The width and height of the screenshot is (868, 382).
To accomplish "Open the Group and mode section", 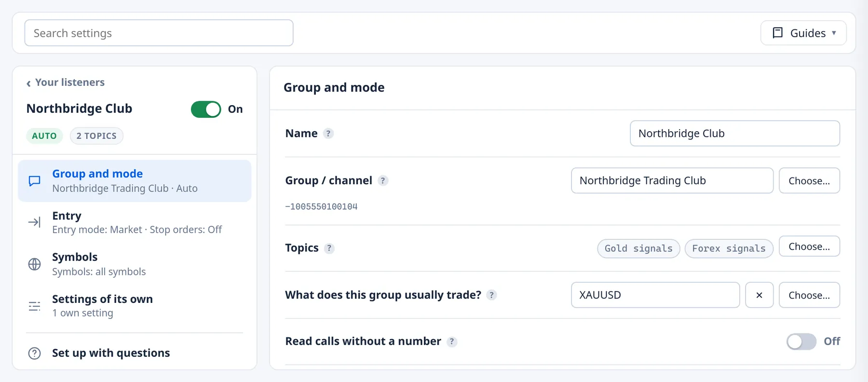I will pos(135,181).
